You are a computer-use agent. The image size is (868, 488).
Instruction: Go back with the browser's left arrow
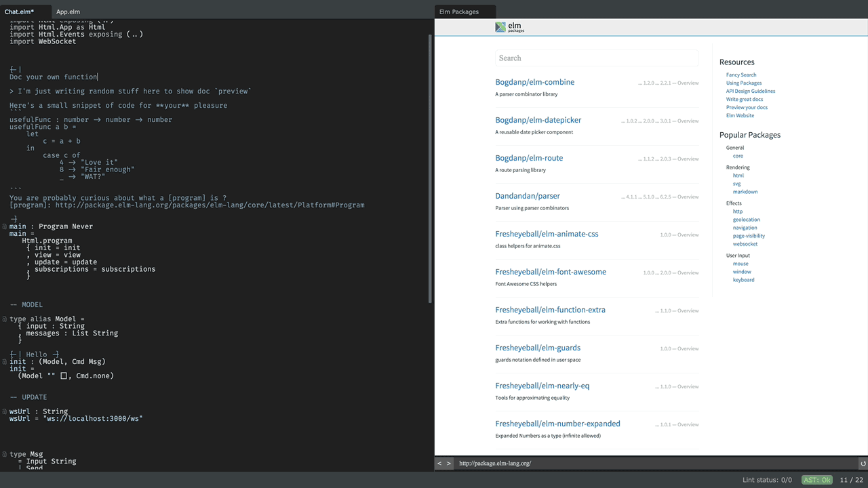(x=439, y=464)
